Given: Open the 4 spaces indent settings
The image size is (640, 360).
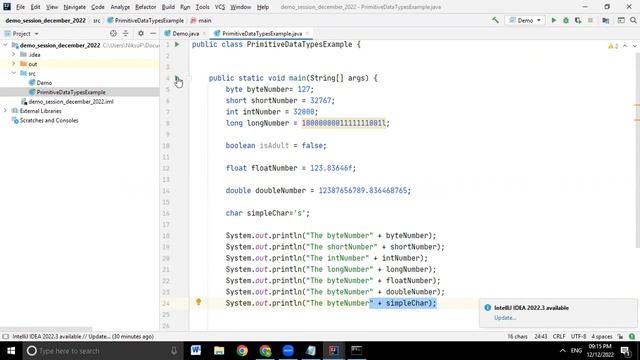Looking at the screenshot, I should (602, 336).
